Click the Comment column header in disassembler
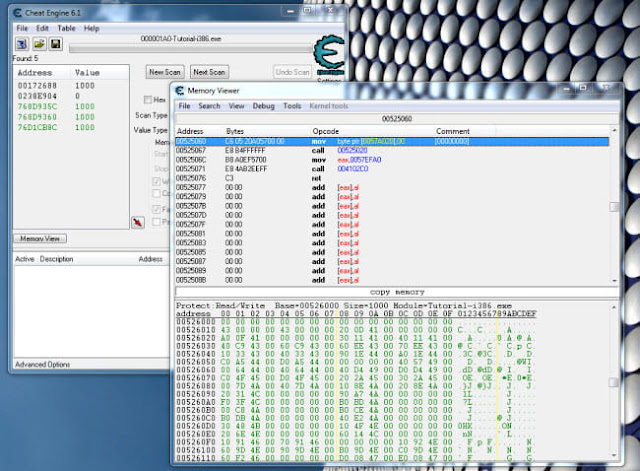The width and height of the screenshot is (640, 471). point(453,131)
